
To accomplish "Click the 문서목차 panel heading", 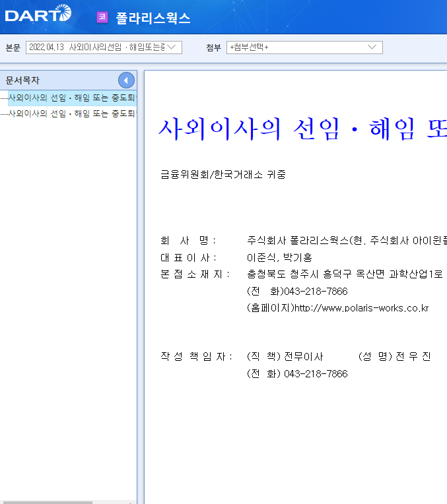I will (x=22, y=80).
